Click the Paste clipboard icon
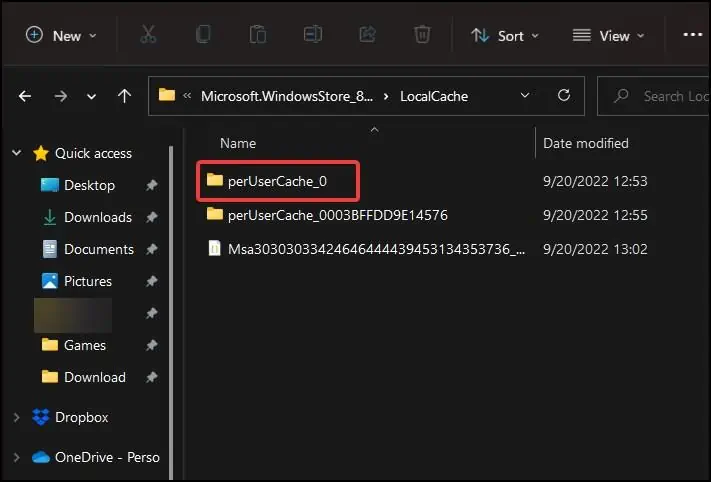 pyautogui.click(x=258, y=35)
